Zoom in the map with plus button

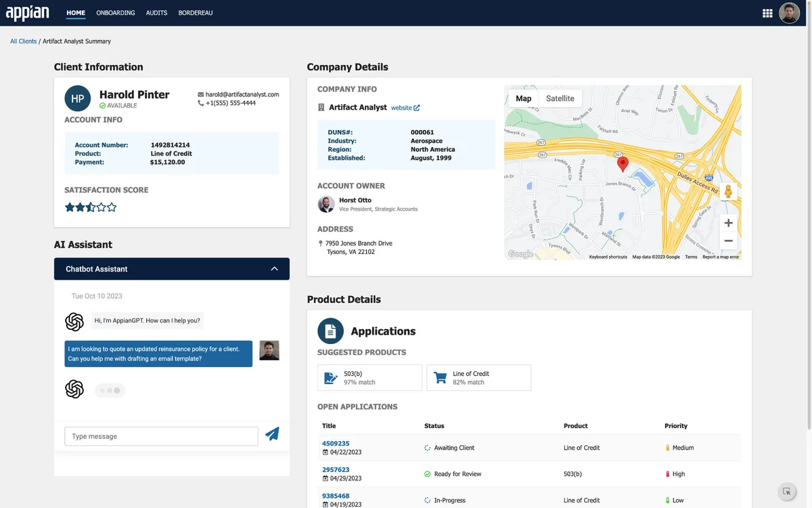728,223
